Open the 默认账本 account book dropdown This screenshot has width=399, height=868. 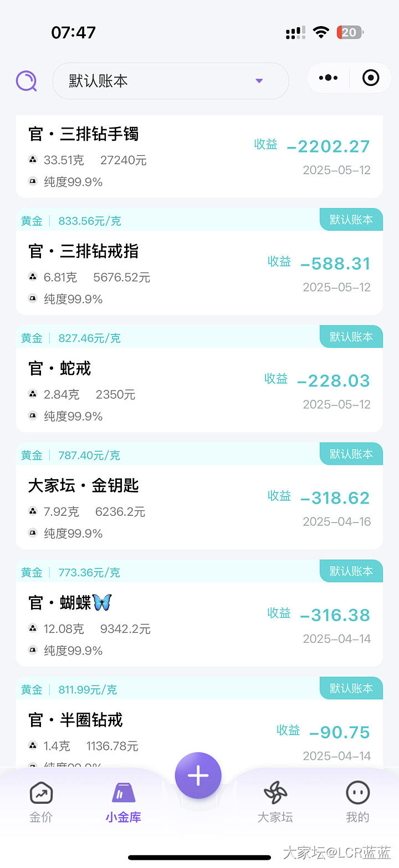[x=170, y=81]
